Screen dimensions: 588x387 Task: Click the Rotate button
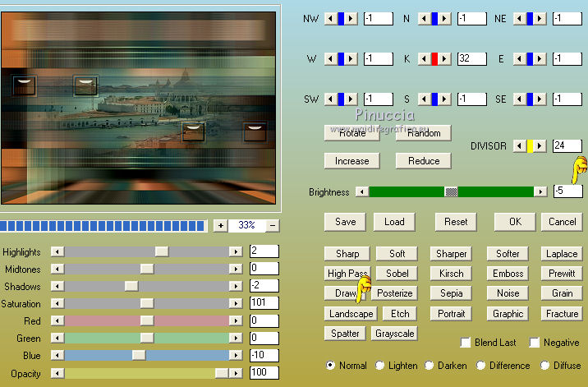[352, 133]
